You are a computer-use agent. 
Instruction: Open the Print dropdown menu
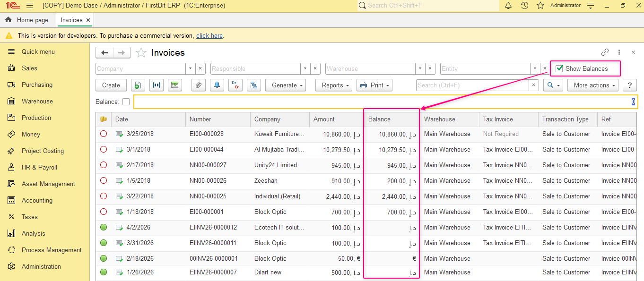coord(374,85)
